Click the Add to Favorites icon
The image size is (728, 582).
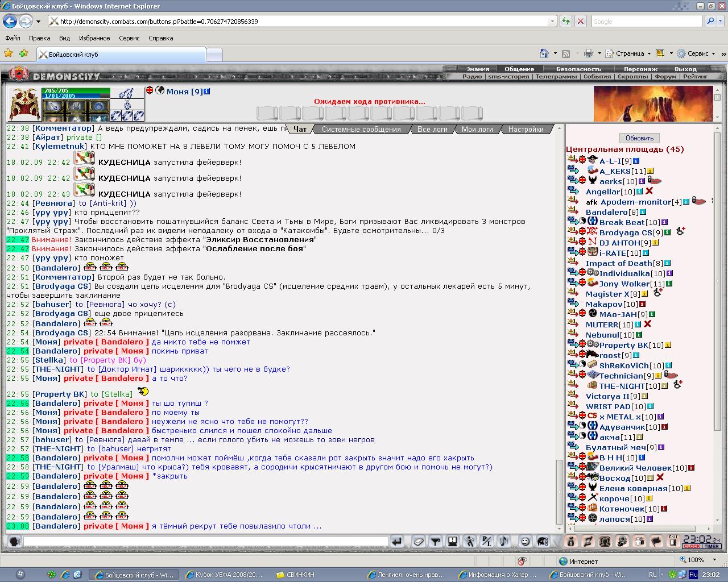tap(23, 53)
